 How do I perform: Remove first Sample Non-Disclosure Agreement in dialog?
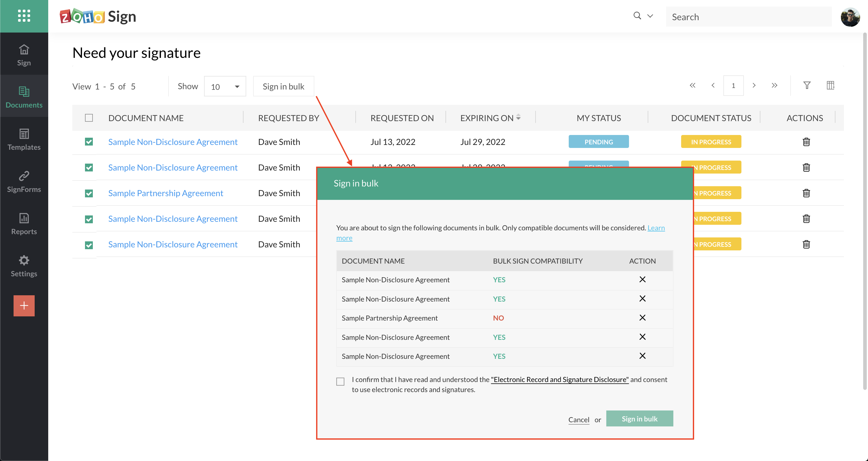[x=642, y=279]
